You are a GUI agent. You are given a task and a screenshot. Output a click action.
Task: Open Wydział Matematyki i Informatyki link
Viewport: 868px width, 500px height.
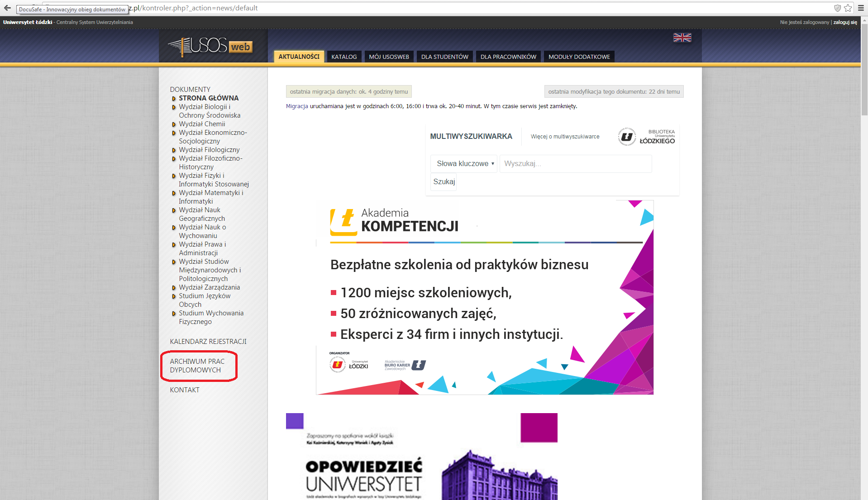pos(211,197)
